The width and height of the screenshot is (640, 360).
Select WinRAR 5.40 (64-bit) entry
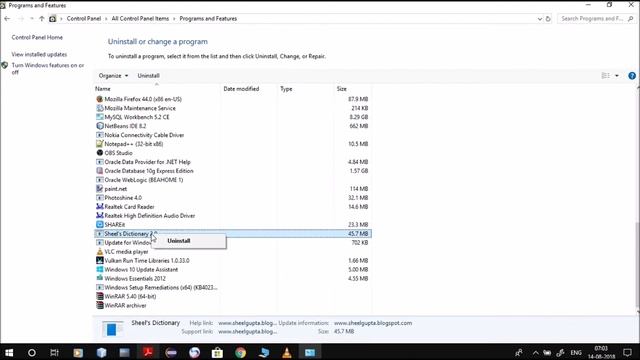[233, 297]
